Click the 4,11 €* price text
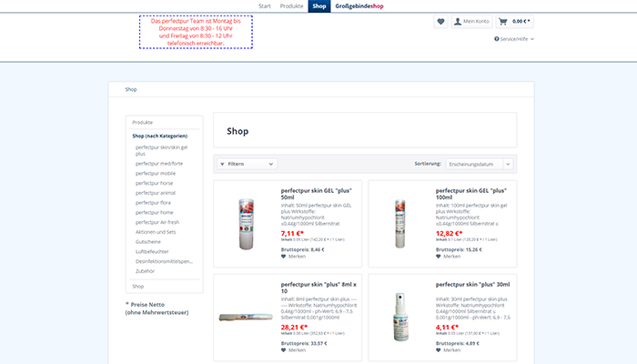The image size is (637, 364). [447, 327]
